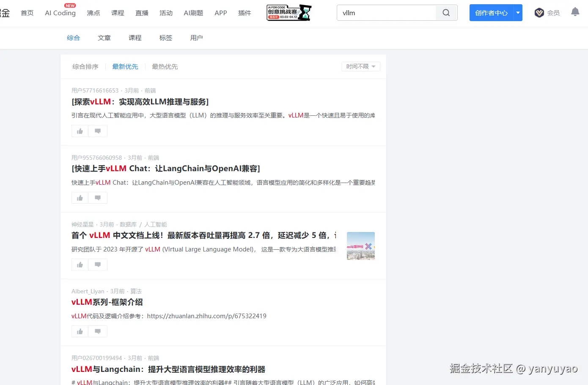The image size is (588, 385).
Task: Open the notification bell
Action: point(575,12)
